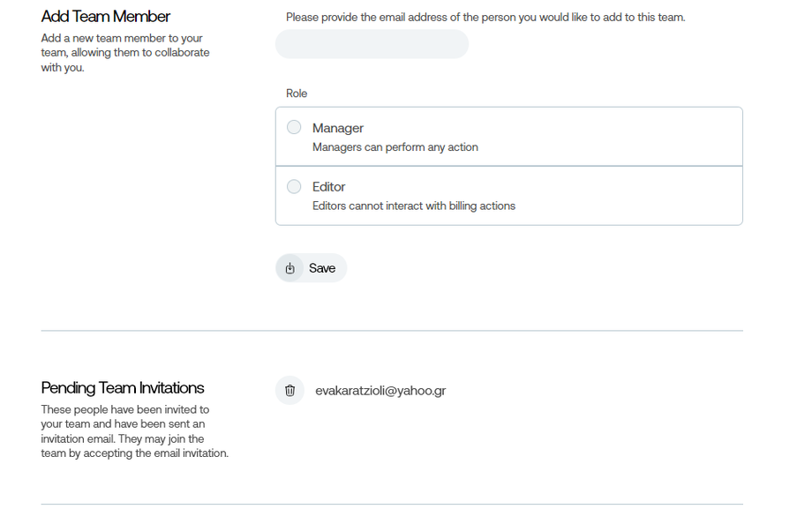Click the divider line under Pending Team Invitations
The width and height of the screenshot is (812, 524).
coord(392,505)
